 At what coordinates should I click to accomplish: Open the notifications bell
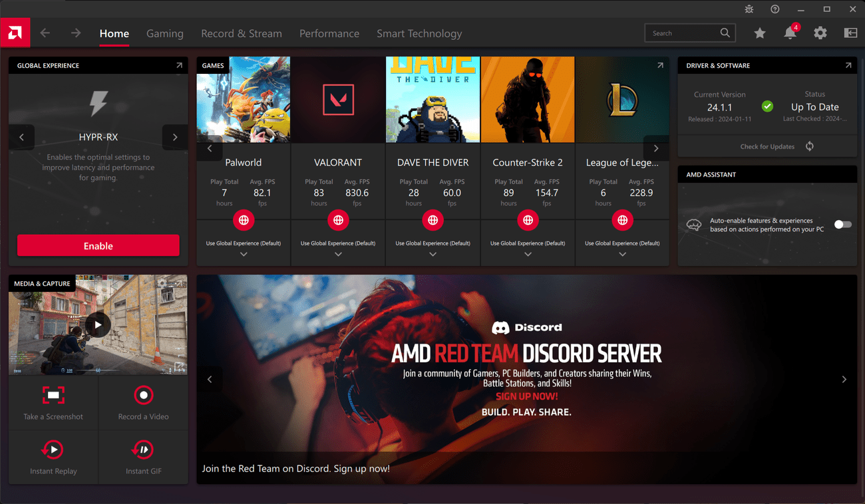tap(790, 33)
